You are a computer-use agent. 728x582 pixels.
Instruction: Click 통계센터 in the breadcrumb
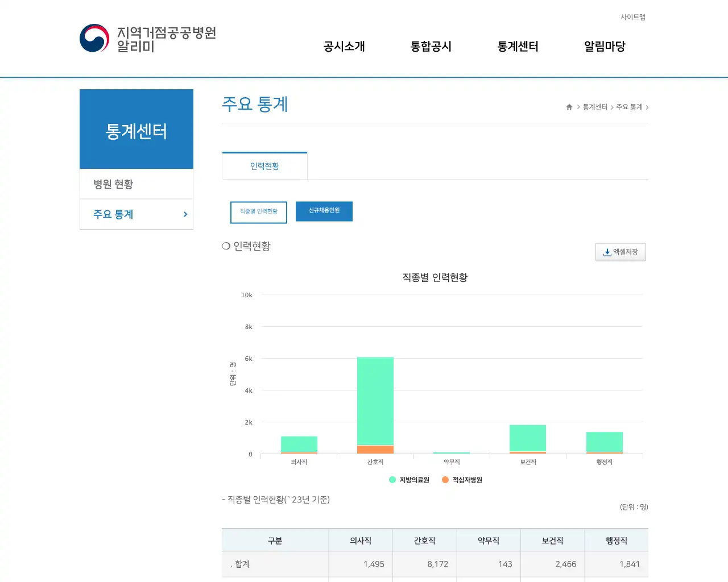tap(595, 107)
